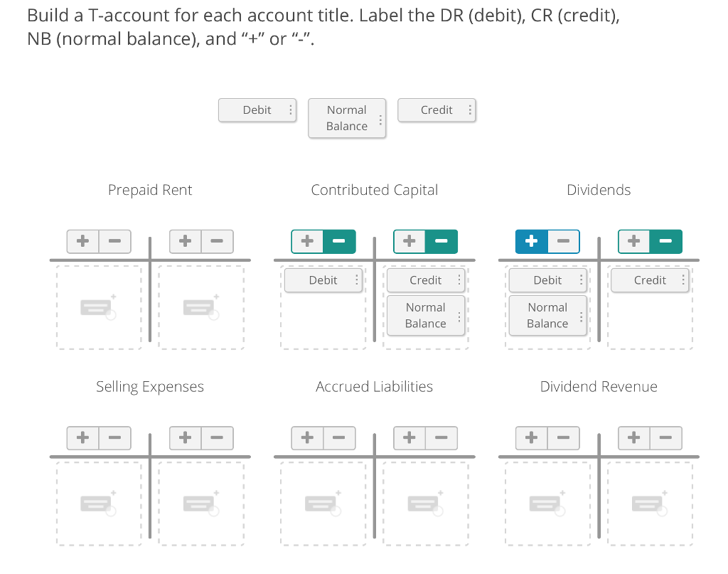Select plus on Contributed Capital credit side
The image size is (728, 574).
(409, 241)
